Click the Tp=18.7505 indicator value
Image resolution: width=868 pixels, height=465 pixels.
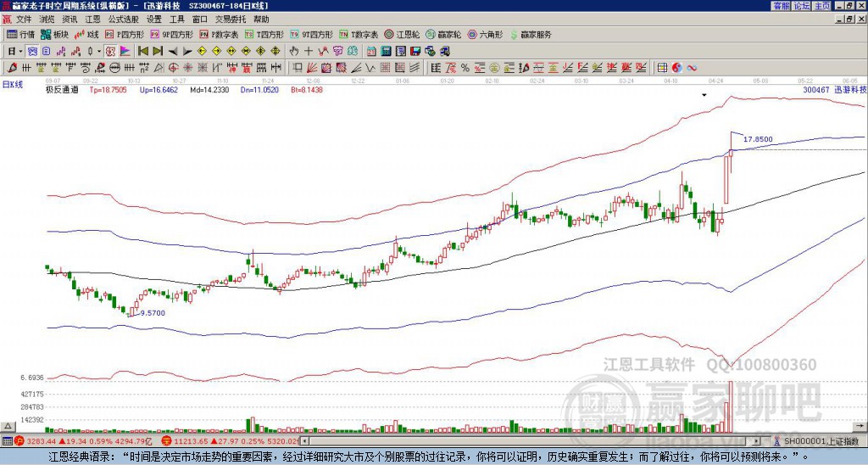(108, 89)
